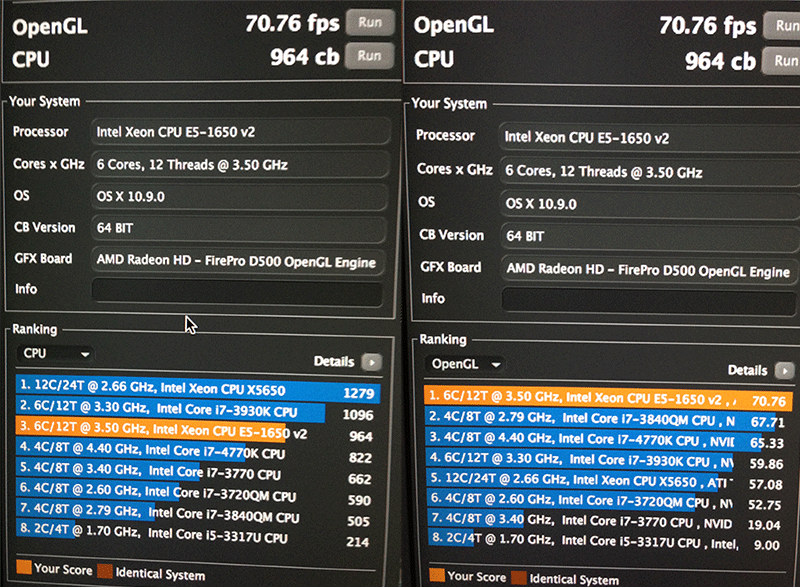
Task: Open the CPU ranking dropdown in left window
Action: (56, 353)
